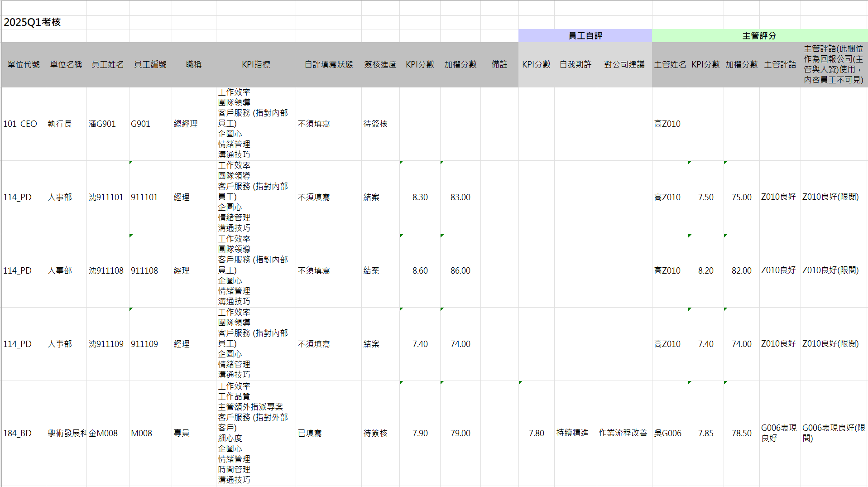868x487 pixels.
Task: Select employee name cell "潘G901"
Action: (x=102, y=124)
